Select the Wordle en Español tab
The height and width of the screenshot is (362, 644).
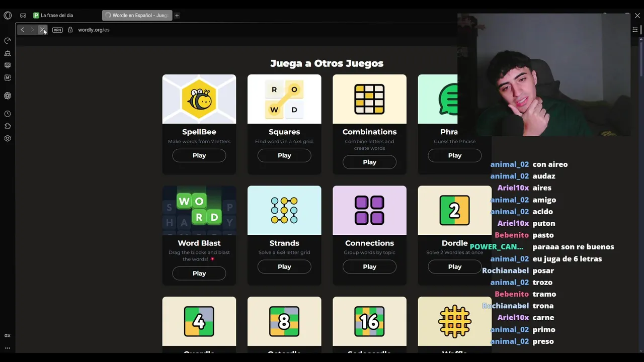[x=137, y=16]
